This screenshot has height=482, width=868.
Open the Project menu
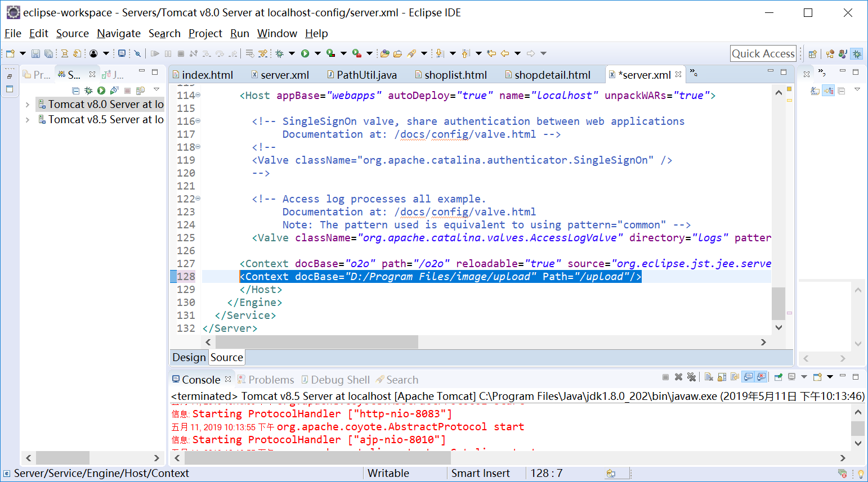coord(205,34)
